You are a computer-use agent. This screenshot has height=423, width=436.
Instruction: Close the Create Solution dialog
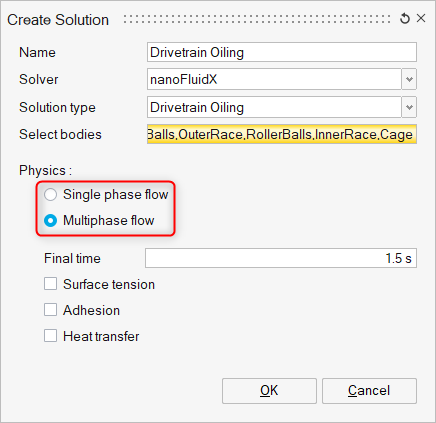[421, 18]
